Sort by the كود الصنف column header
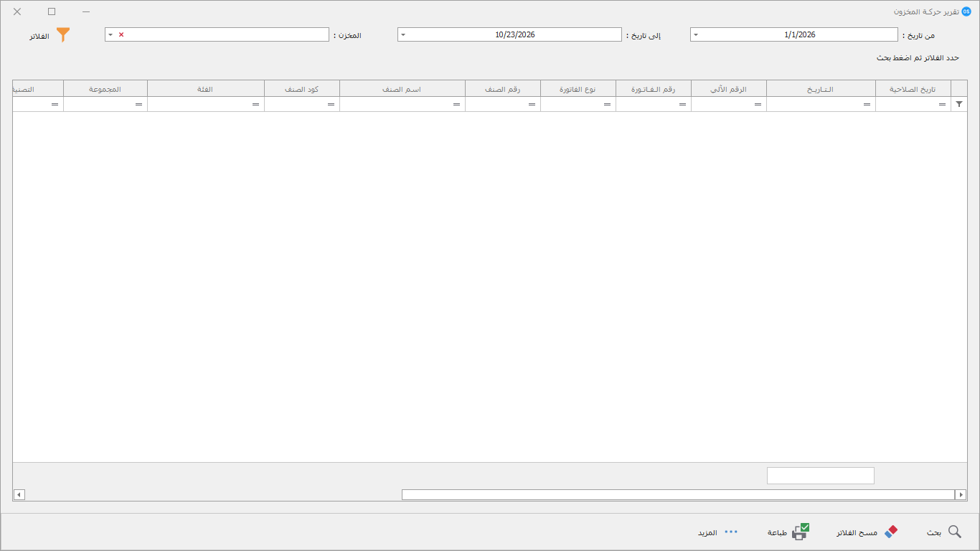Screen dimensions: 980x551 coord(302,89)
